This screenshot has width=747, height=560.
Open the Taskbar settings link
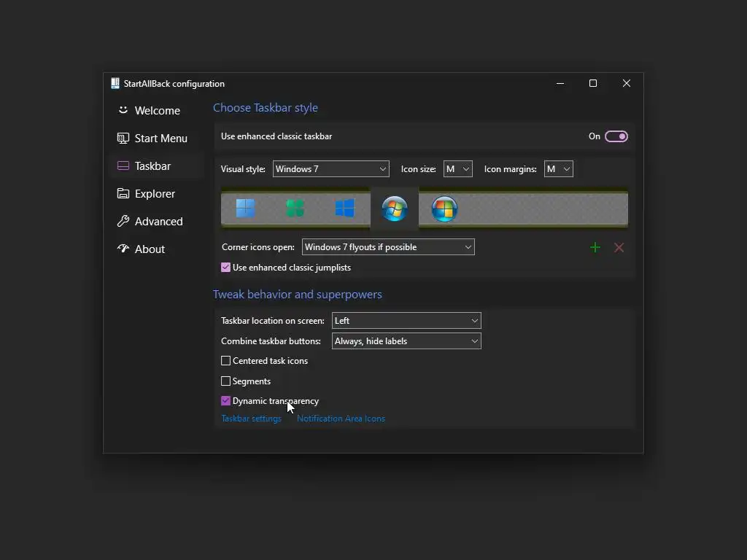(x=251, y=419)
